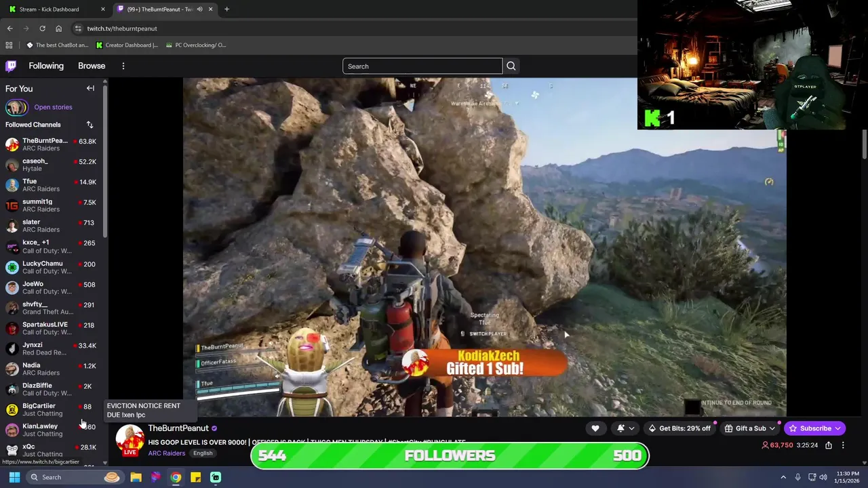Open caseoh_ channel in sidebar
Screen dimensions: 868x488
52,165
